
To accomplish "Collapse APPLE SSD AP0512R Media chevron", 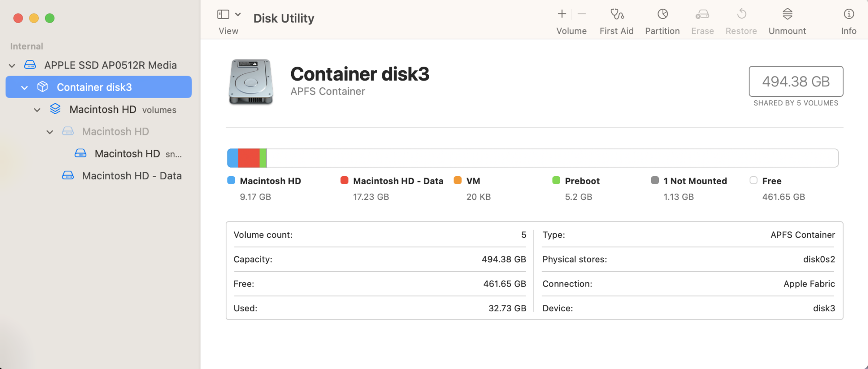I will click(12, 66).
